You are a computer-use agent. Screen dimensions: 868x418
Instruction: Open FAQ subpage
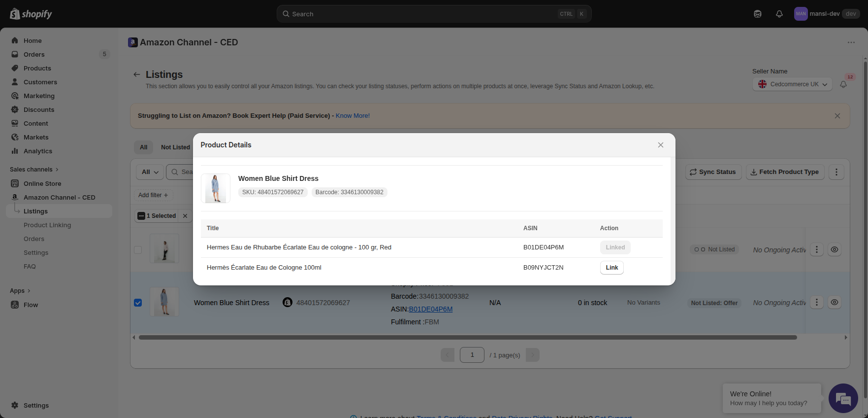[x=30, y=266]
